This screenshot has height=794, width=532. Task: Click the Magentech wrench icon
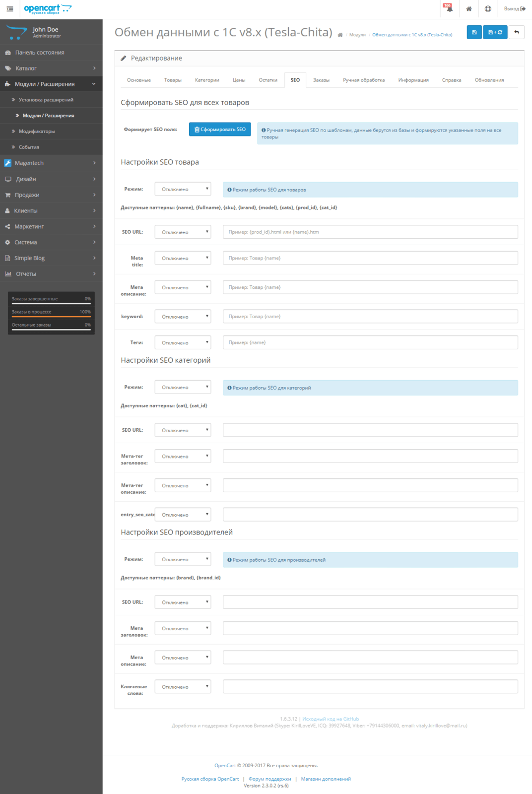8,163
